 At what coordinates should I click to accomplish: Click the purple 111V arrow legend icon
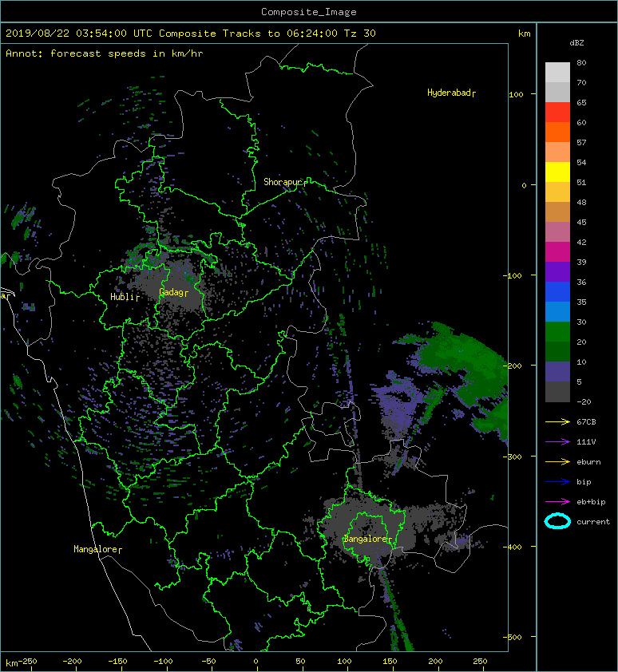point(557,441)
